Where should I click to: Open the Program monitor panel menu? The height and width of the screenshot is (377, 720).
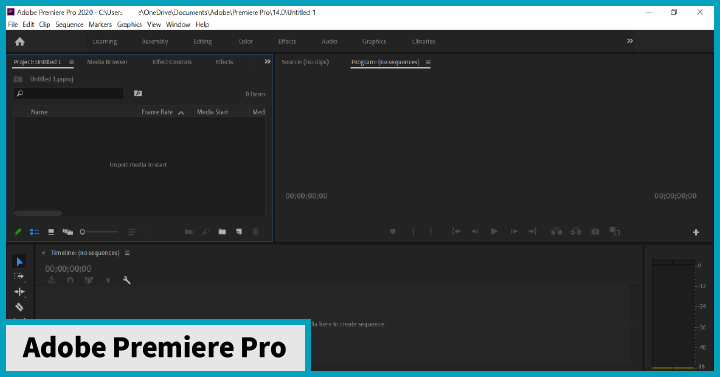point(428,62)
